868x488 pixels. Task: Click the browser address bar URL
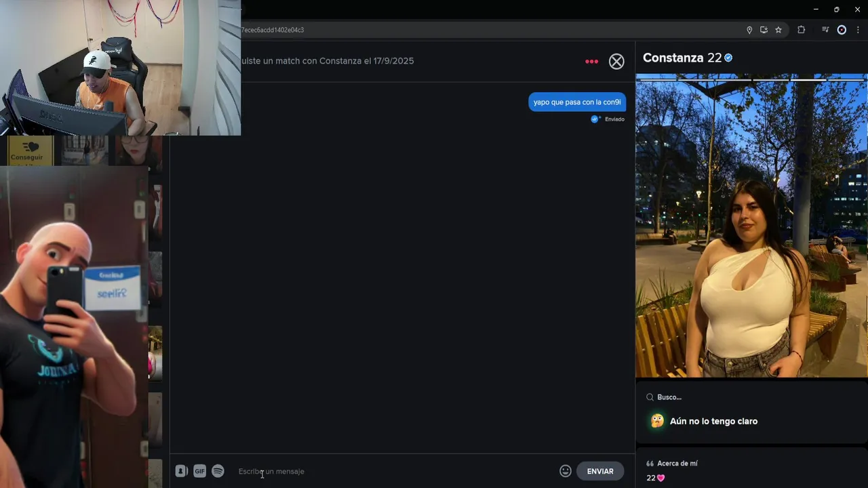273,30
